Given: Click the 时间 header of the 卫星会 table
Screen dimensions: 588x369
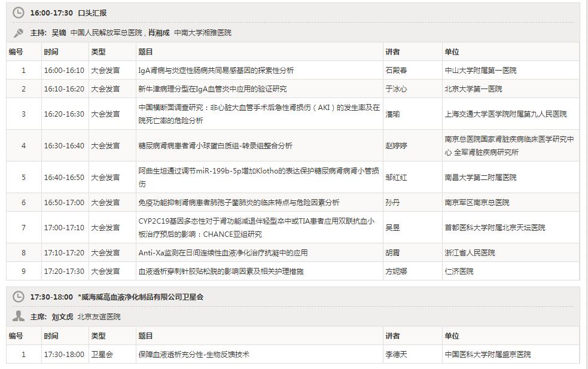Looking at the screenshot, I should (x=53, y=336).
